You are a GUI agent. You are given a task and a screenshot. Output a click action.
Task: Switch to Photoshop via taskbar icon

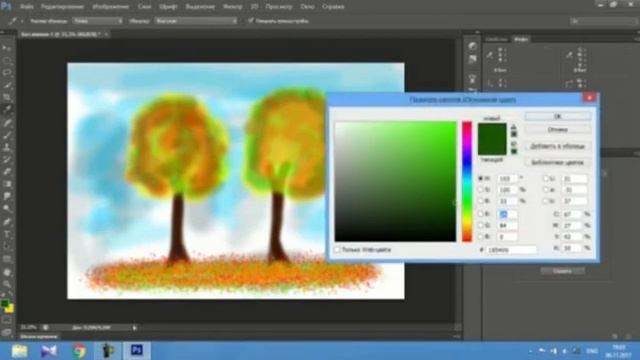tap(136, 351)
